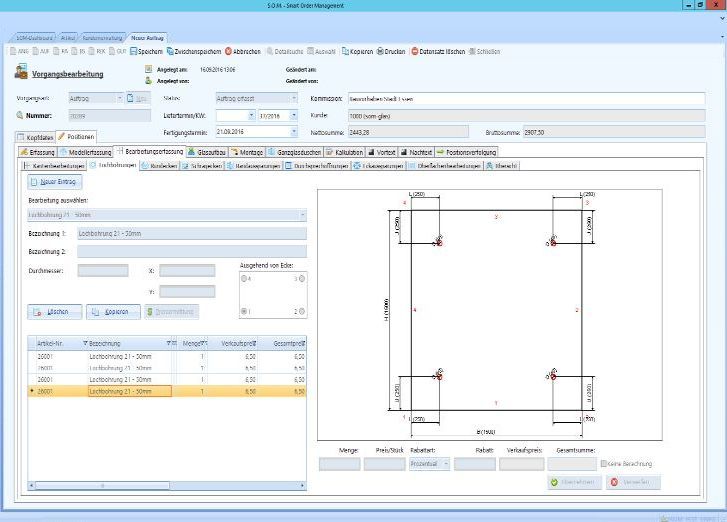Select corner 4 radio button
727x522 pixels.
[x=244, y=280]
